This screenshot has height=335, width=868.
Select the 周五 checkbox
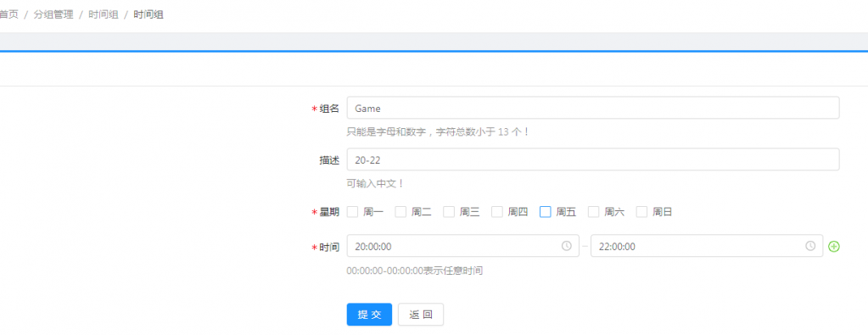(x=546, y=211)
